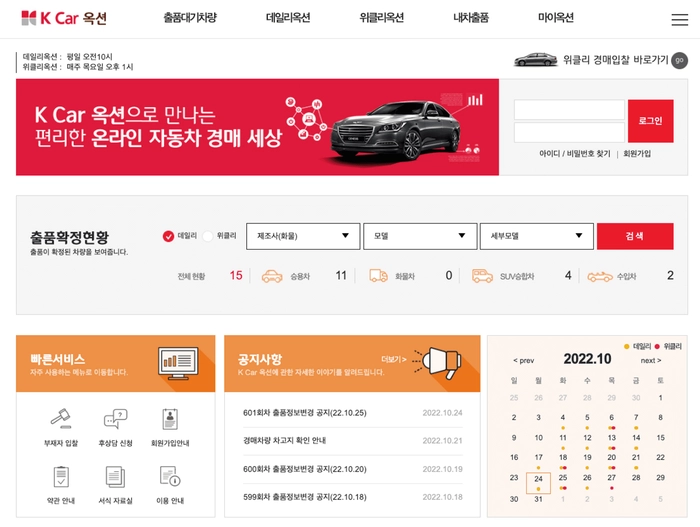This screenshot has width=700, height=527.
Task: Open 회원가입안내 profile document icon
Action: click(x=170, y=419)
